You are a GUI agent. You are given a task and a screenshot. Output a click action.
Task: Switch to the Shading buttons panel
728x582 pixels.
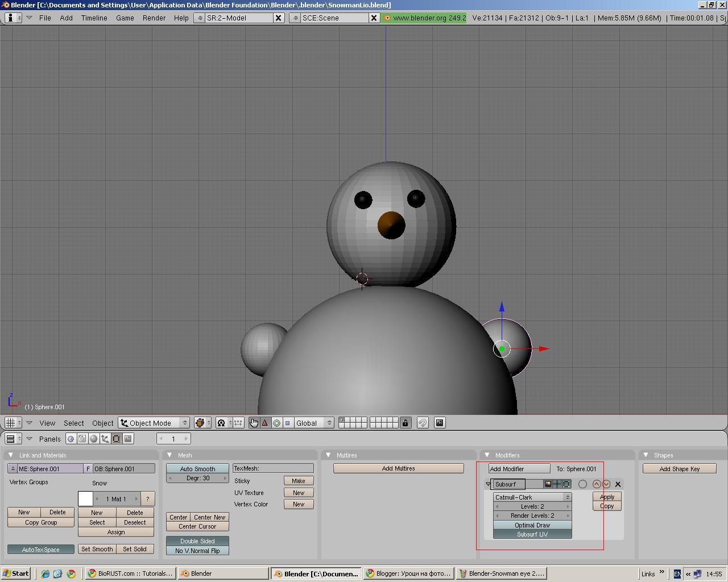[93, 438]
